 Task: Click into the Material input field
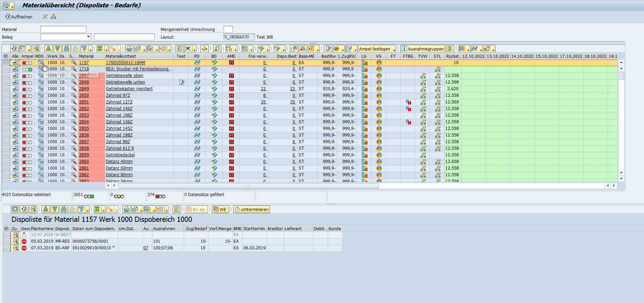tap(63, 29)
